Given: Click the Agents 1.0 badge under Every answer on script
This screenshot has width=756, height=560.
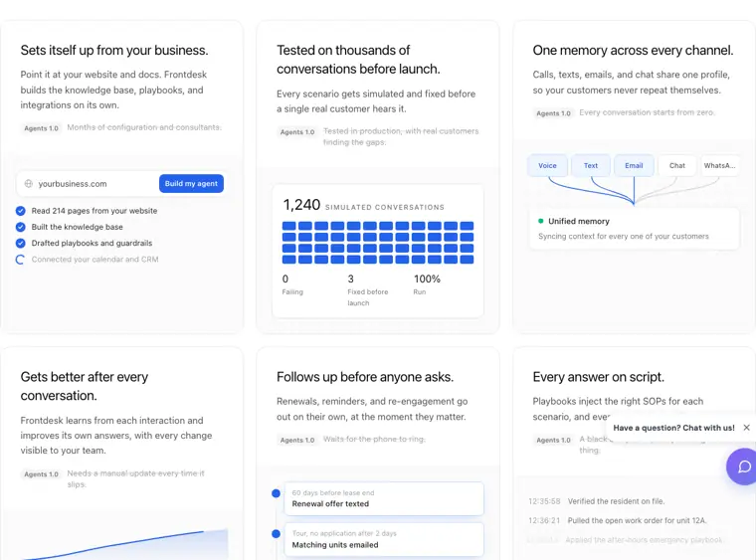Looking at the screenshot, I should (x=553, y=440).
